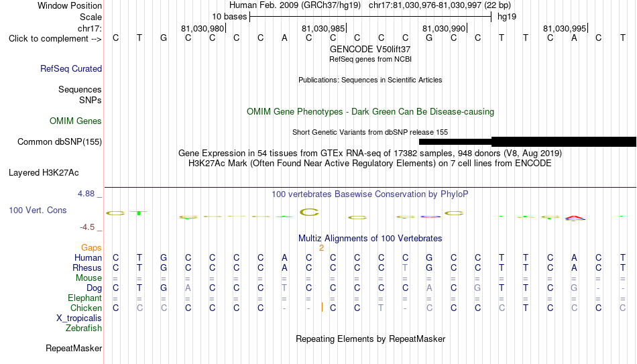The height and width of the screenshot is (364, 637).
Task: Click the faded T mismatch in the Rhesus row
Action: (x=405, y=267)
